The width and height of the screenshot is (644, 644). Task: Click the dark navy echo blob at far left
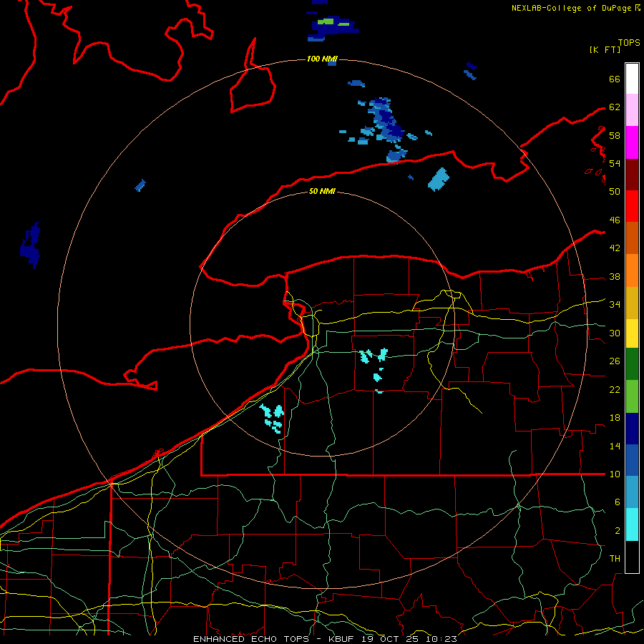tap(30, 245)
